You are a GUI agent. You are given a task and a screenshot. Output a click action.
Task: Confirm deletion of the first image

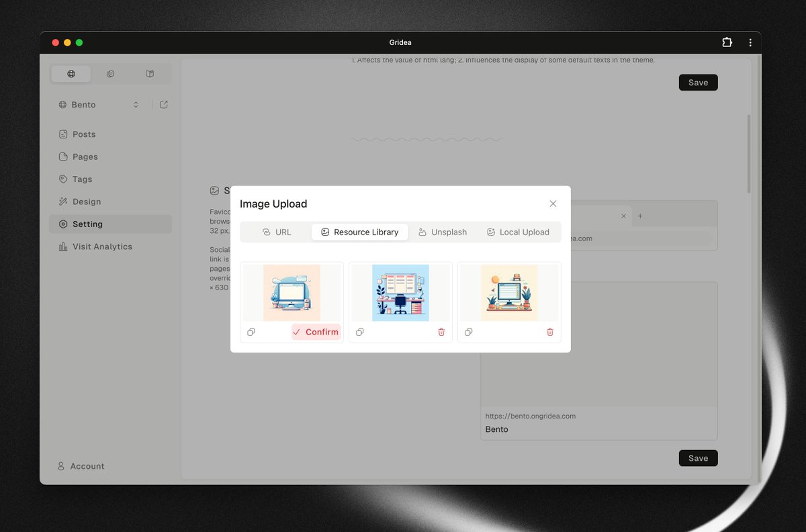tap(316, 332)
